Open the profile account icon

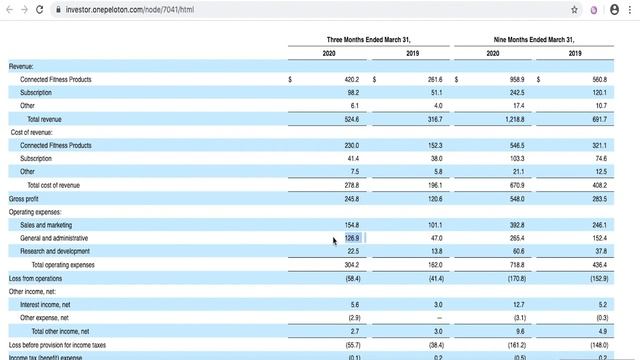pos(614,9)
